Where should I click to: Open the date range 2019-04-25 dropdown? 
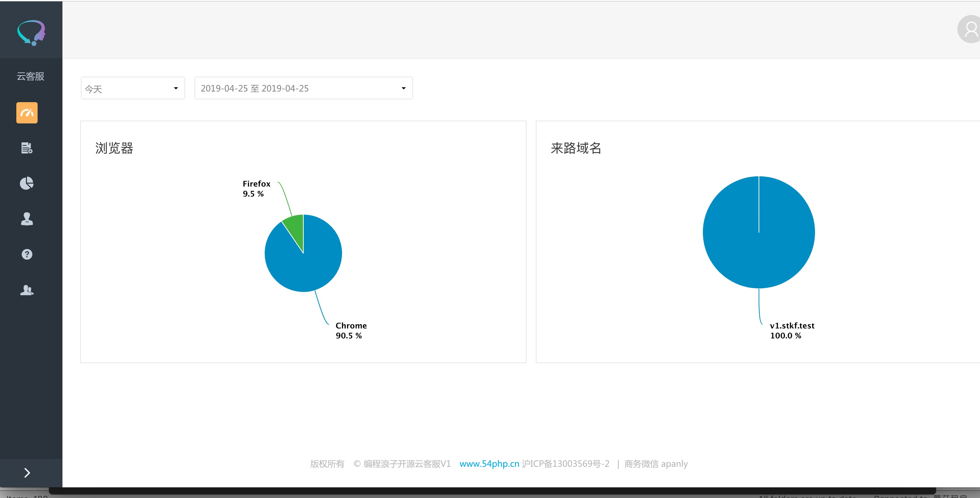(303, 88)
